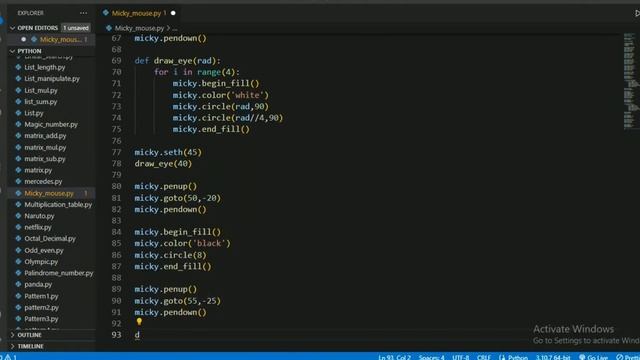The height and width of the screenshot is (360, 640).
Task: Click line number 69 in the gutter
Action: [116, 61]
